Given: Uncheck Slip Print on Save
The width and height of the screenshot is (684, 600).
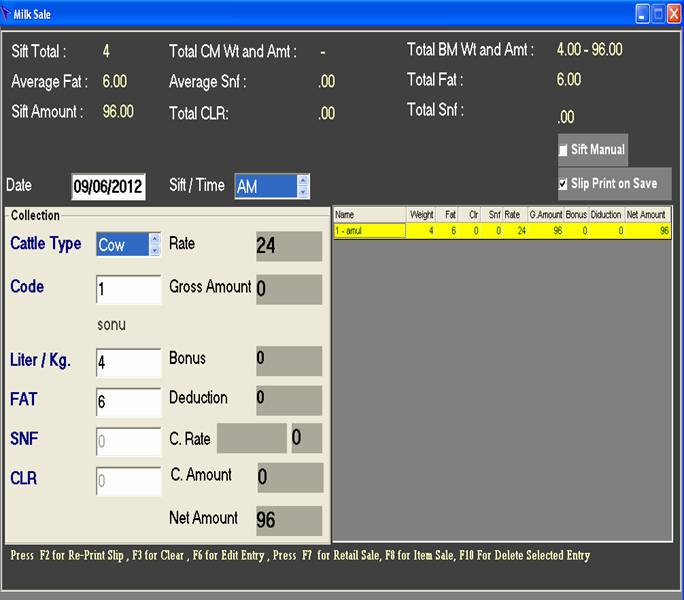Looking at the screenshot, I should (x=564, y=184).
